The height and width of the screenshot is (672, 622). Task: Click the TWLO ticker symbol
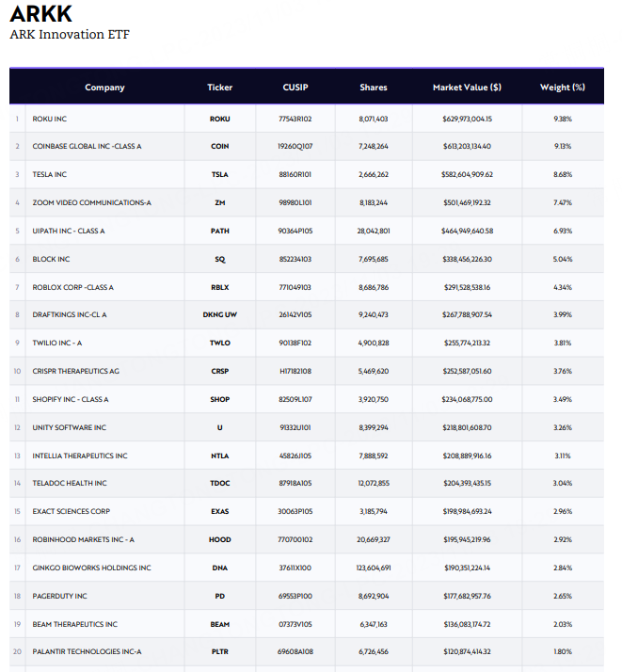[220, 344]
